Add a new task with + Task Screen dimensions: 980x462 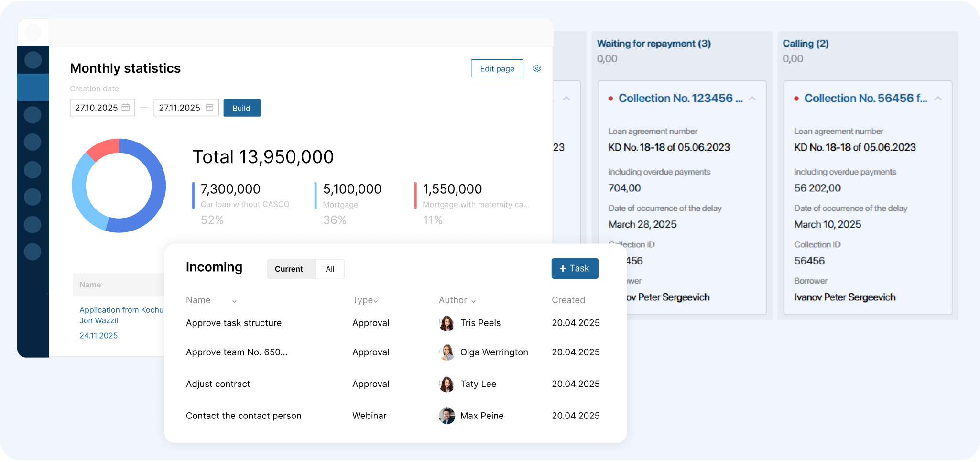(575, 268)
